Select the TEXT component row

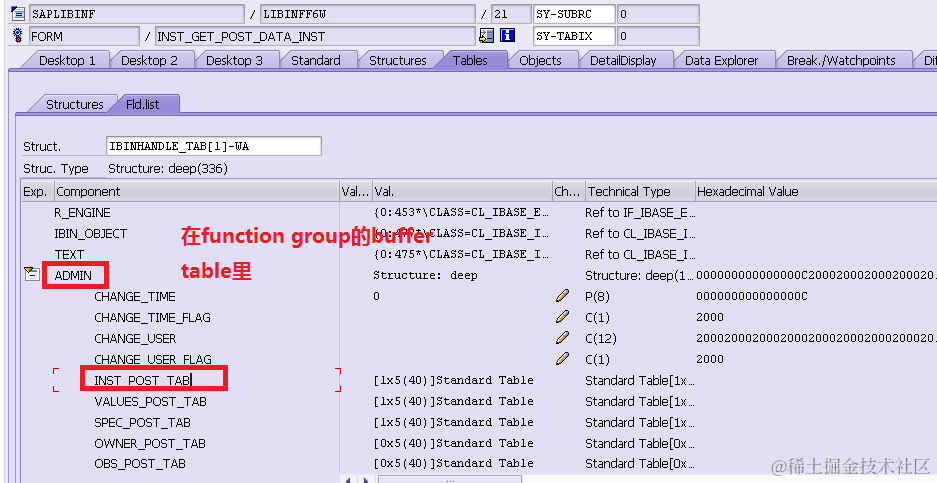pyautogui.click(x=69, y=255)
